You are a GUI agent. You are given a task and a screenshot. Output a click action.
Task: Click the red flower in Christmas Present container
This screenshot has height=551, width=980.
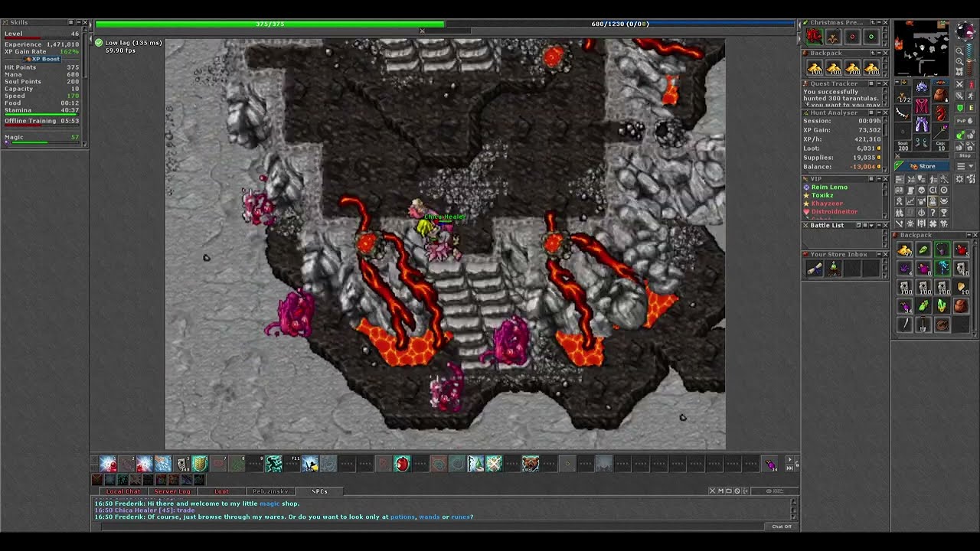[x=815, y=36]
